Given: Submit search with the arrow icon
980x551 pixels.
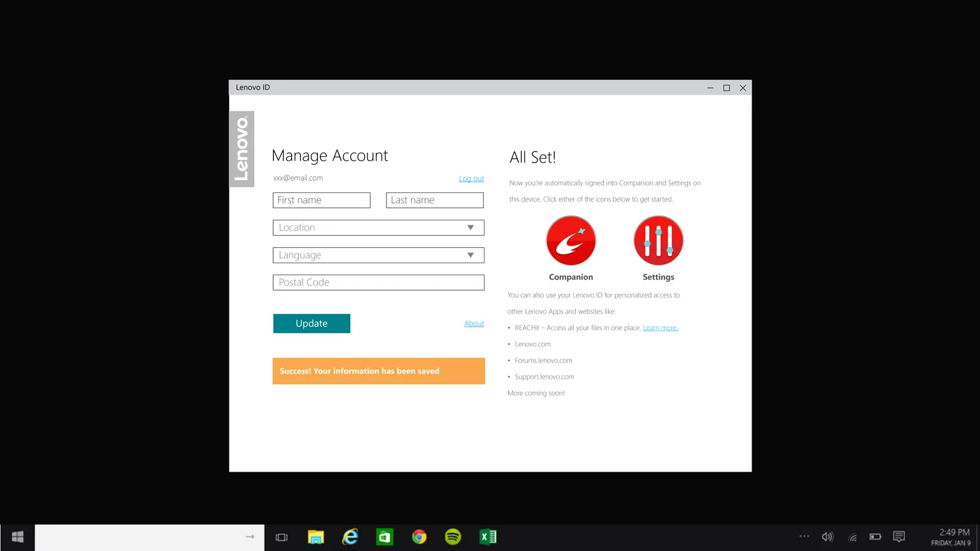Looking at the screenshot, I should point(250,537).
